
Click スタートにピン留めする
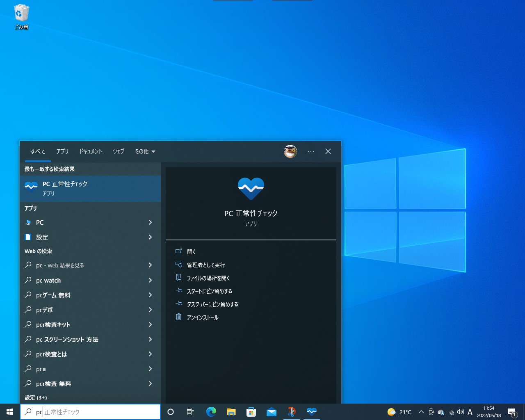209,291
